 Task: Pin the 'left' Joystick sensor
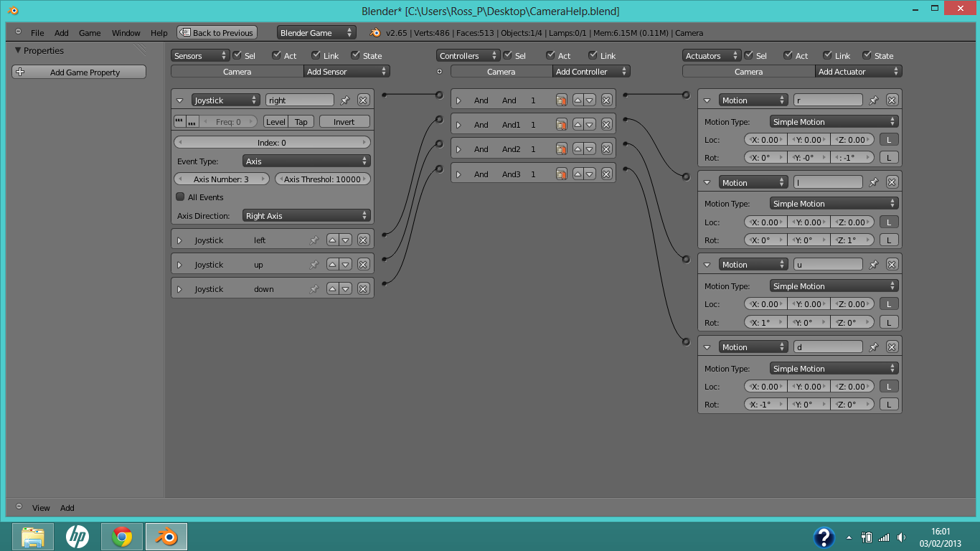tap(314, 240)
